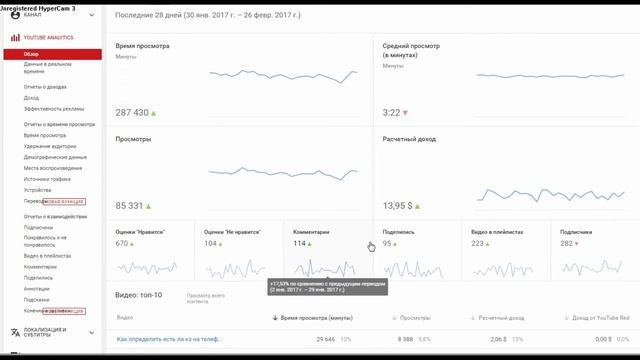Open the Подписчики sidebar report
This screenshot has width=640, height=360.
pos(38,228)
